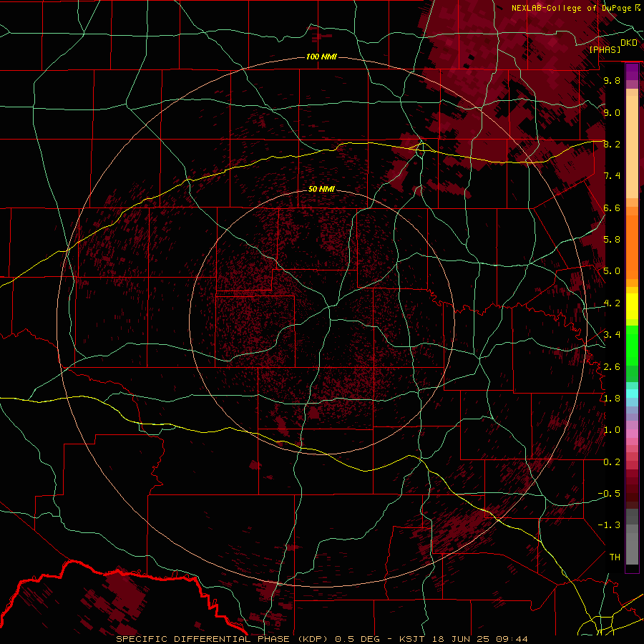Click the 4.2 value on the color scale
644x644 pixels.
pos(612,303)
